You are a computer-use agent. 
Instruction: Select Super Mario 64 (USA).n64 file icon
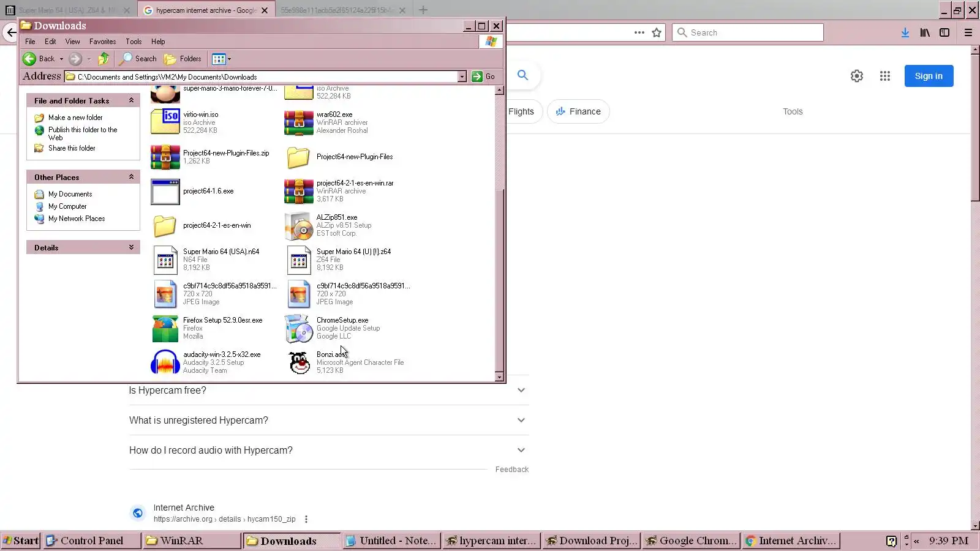tap(165, 260)
